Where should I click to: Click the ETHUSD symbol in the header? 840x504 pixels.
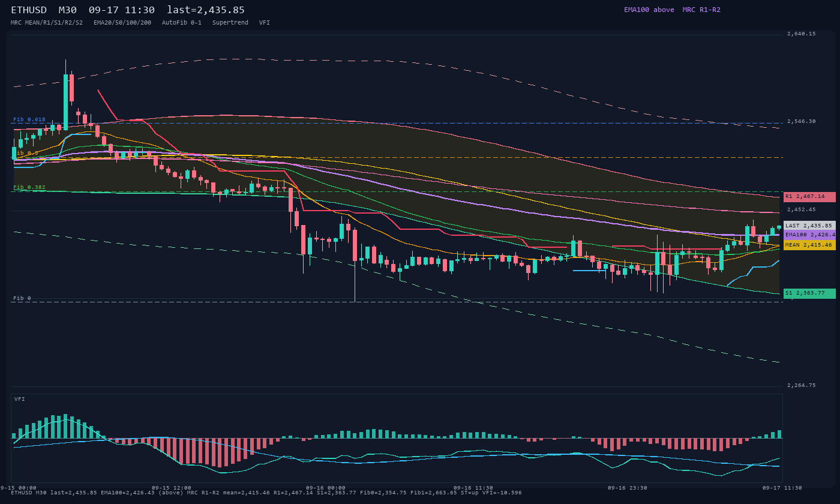pyautogui.click(x=29, y=10)
